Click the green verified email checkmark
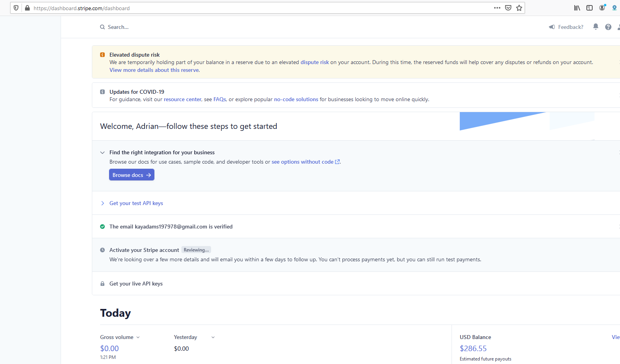620x364 pixels. (102, 227)
